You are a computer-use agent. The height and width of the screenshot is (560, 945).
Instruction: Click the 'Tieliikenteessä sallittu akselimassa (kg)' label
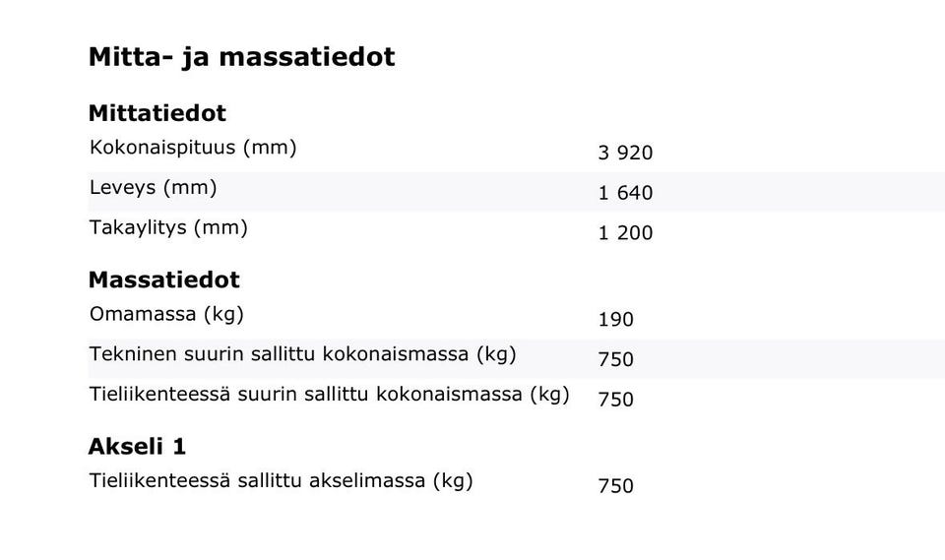(281, 481)
